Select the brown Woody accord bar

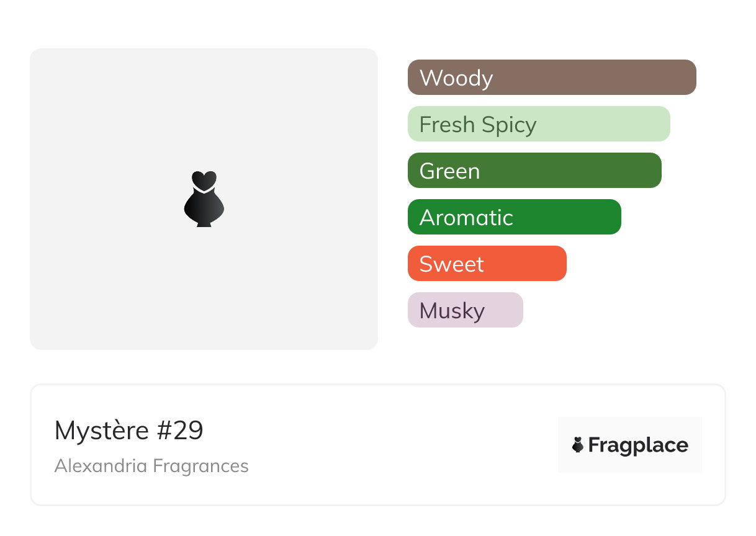(x=596, y=78)
